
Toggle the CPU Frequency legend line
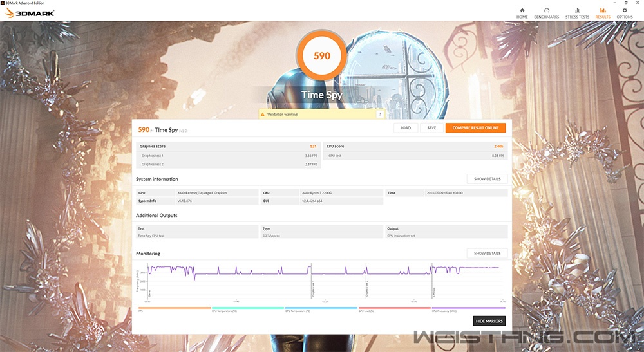[x=468, y=309]
